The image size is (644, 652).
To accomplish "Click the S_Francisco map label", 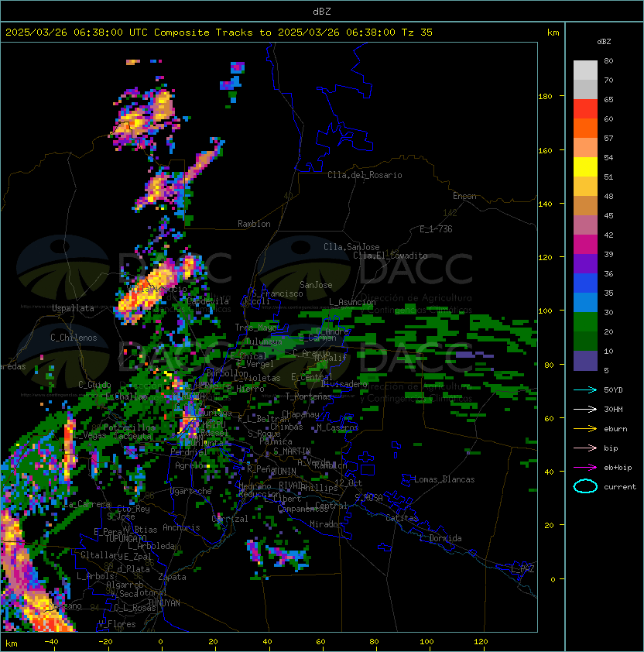I will pyautogui.click(x=277, y=293).
